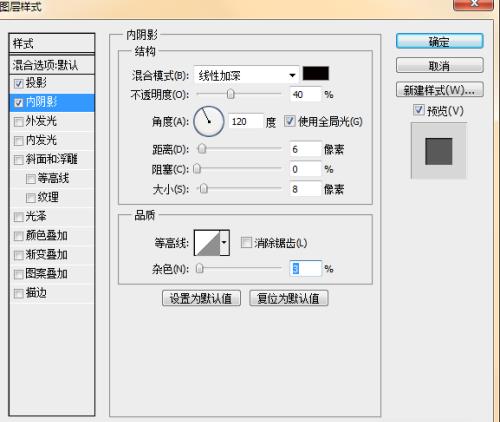Toggle the 投影 drop shadow checkbox
Image resolution: width=500 pixels, height=422 pixels.
[x=19, y=84]
